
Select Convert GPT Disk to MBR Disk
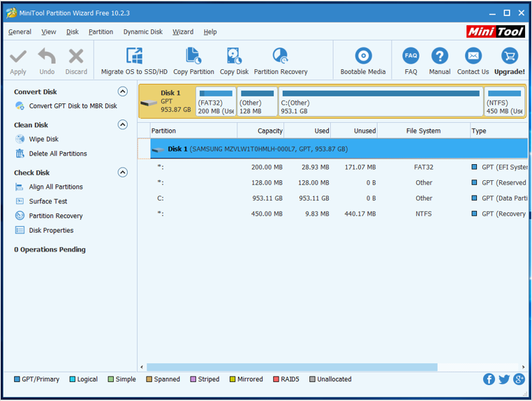[73, 106]
